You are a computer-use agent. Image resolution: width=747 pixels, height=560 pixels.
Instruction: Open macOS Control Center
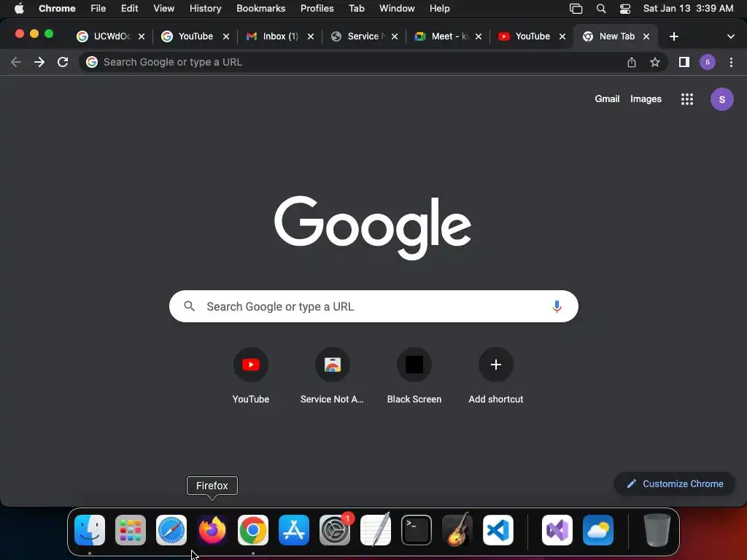pos(625,9)
